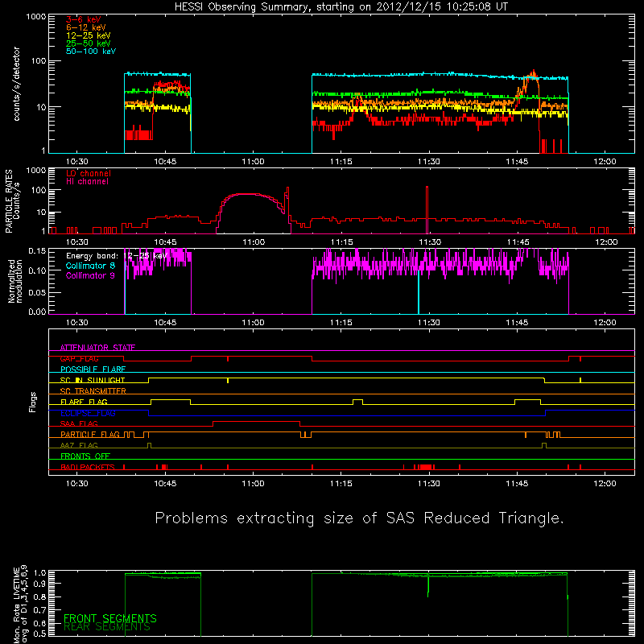Click the counts/s/detector axis label
This screenshot has width=644, height=644.
[x=17, y=84]
